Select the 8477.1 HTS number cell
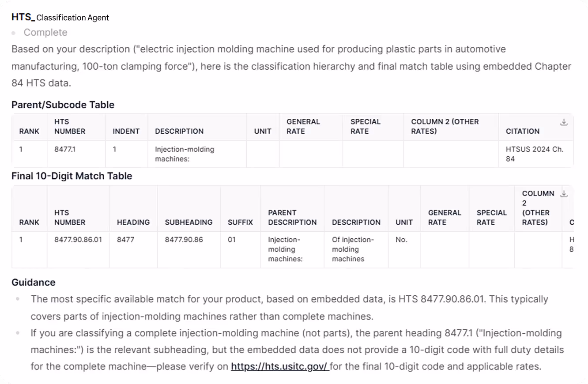The height and width of the screenshot is (384, 588). 65,149
